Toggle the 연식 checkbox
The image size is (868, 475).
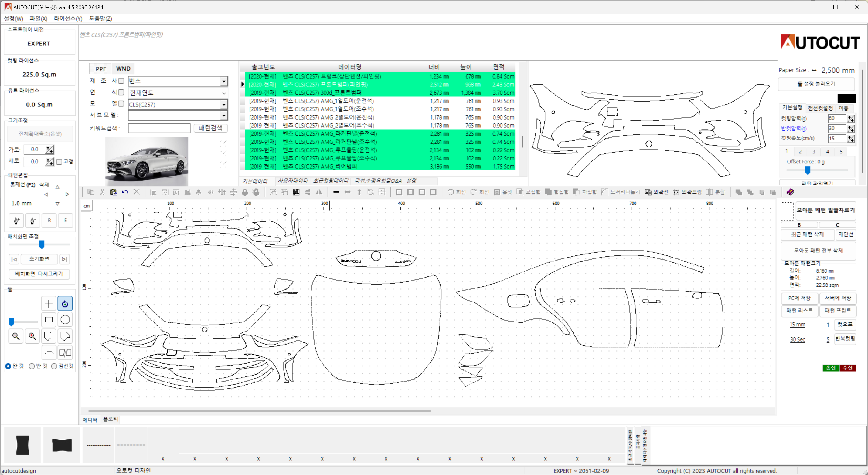click(x=121, y=92)
